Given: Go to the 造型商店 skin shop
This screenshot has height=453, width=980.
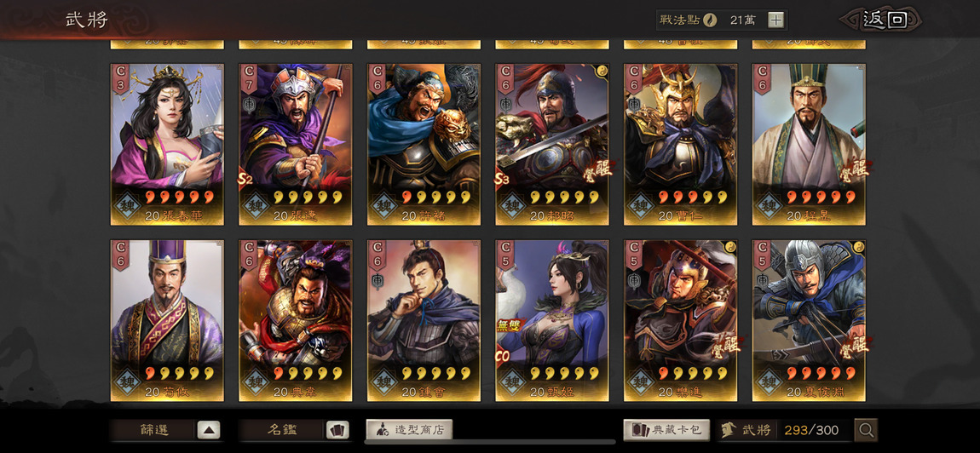Looking at the screenshot, I should click(409, 430).
